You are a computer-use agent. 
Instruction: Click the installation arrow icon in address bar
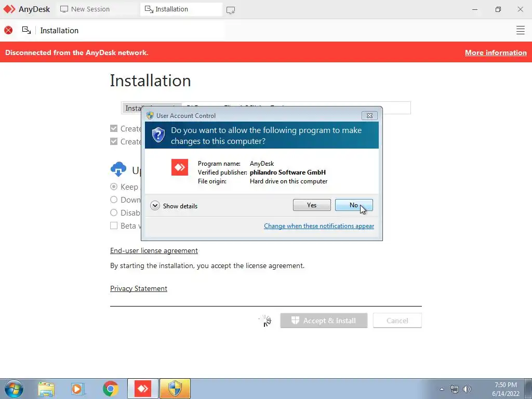(26, 30)
